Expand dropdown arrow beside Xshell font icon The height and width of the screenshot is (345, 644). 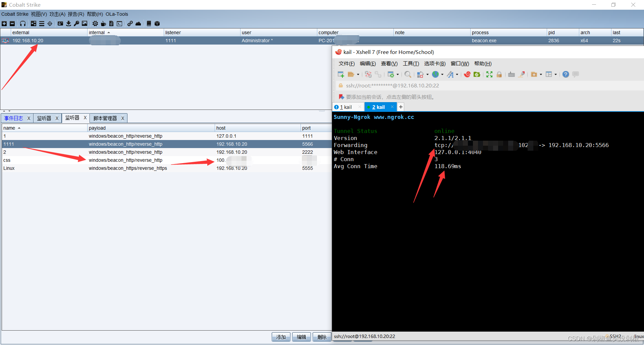coord(457,74)
